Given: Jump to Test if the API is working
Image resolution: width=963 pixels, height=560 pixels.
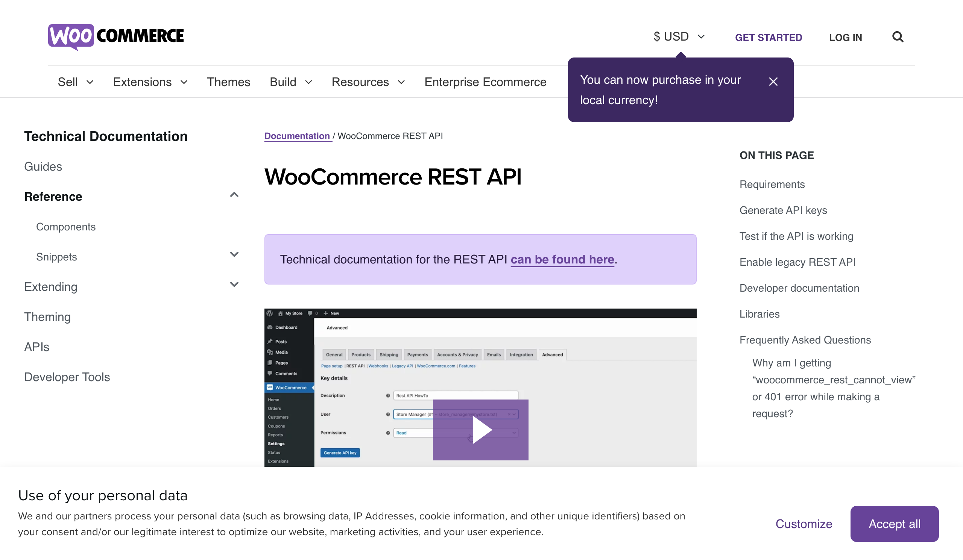Looking at the screenshot, I should pos(796,236).
